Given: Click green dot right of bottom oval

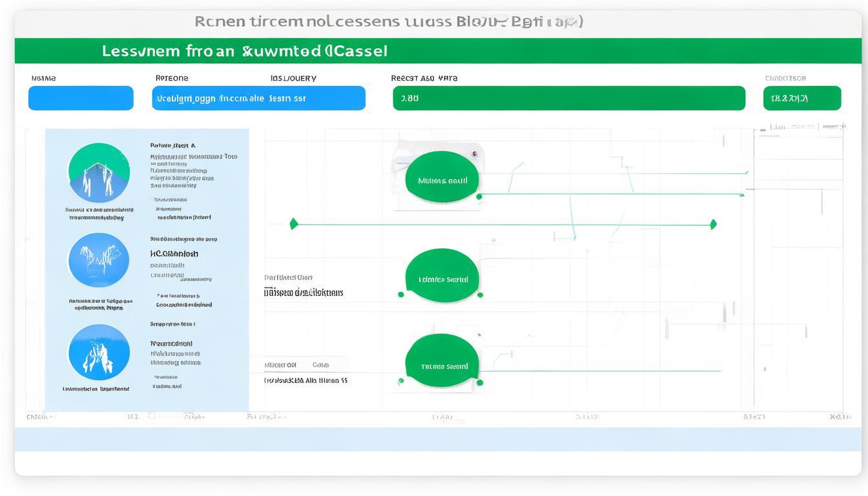Looking at the screenshot, I should [479, 382].
